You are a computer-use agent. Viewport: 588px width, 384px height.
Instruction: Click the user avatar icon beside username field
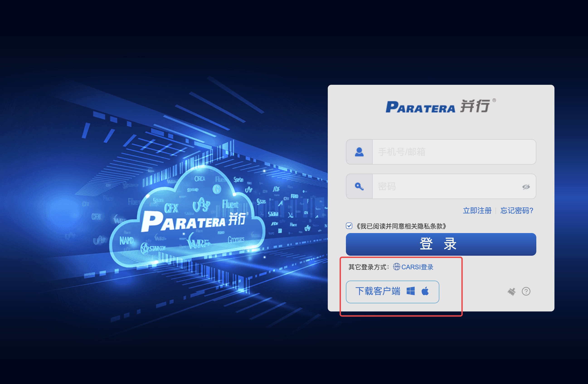359,152
